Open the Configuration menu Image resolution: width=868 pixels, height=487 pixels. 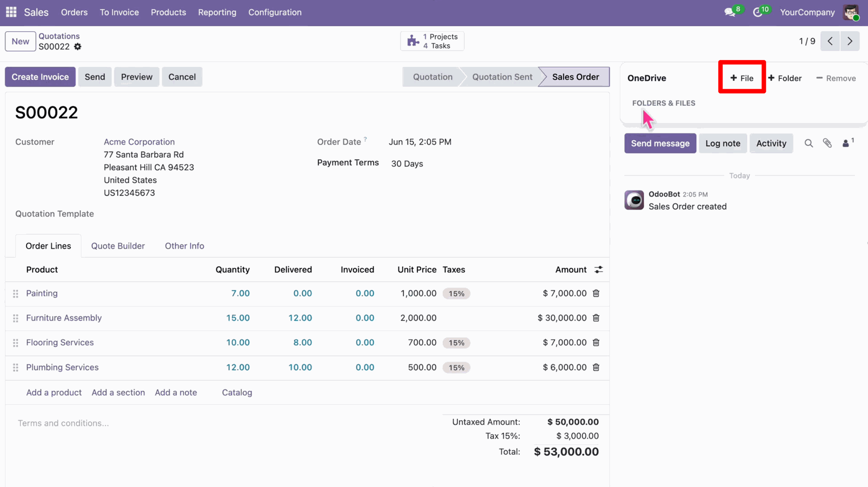[275, 12]
